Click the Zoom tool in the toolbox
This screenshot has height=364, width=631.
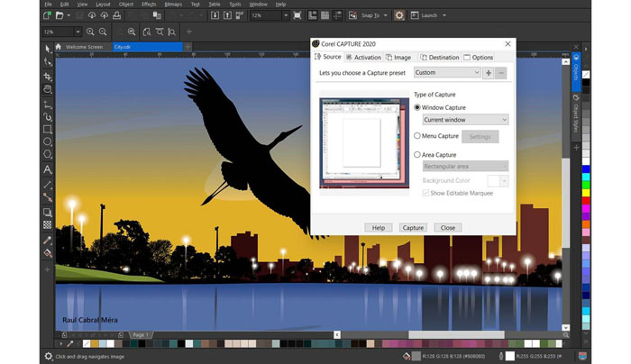pyautogui.click(x=48, y=90)
